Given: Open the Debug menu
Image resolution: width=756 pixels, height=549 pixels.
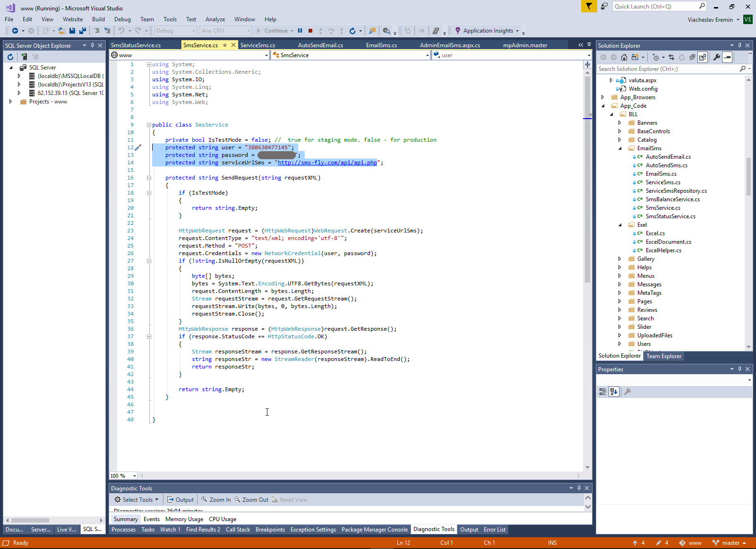Looking at the screenshot, I should [122, 19].
